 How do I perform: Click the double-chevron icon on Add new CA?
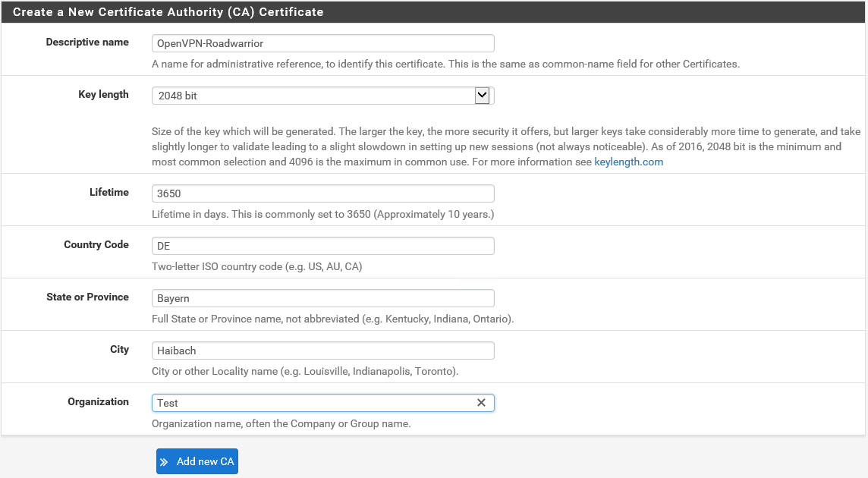point(164,462)
